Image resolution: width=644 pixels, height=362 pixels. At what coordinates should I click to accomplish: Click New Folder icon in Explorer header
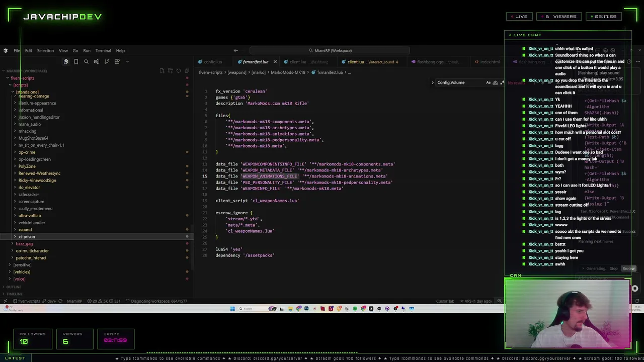tap(170, 71)
